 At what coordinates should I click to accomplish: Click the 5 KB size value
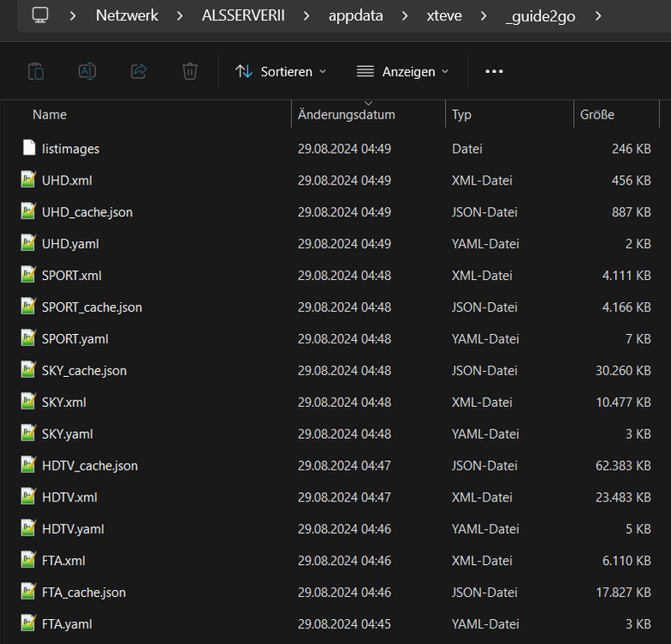638,529
